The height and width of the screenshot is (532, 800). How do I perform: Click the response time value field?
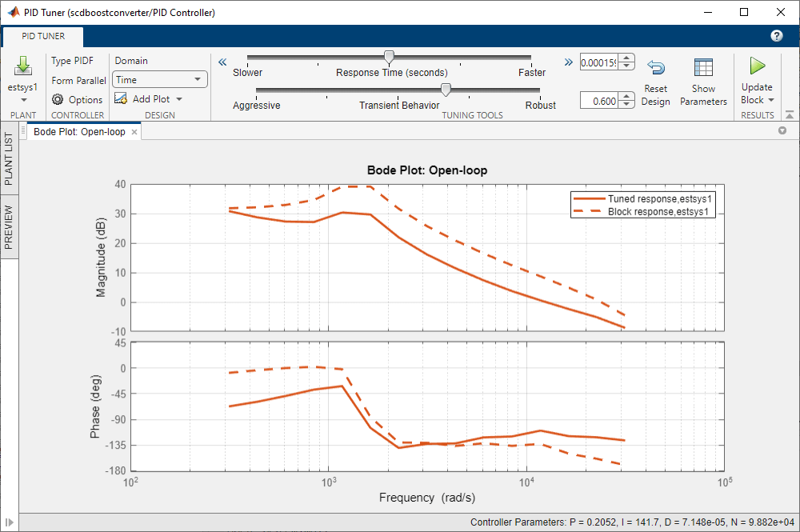coord(599,62)
